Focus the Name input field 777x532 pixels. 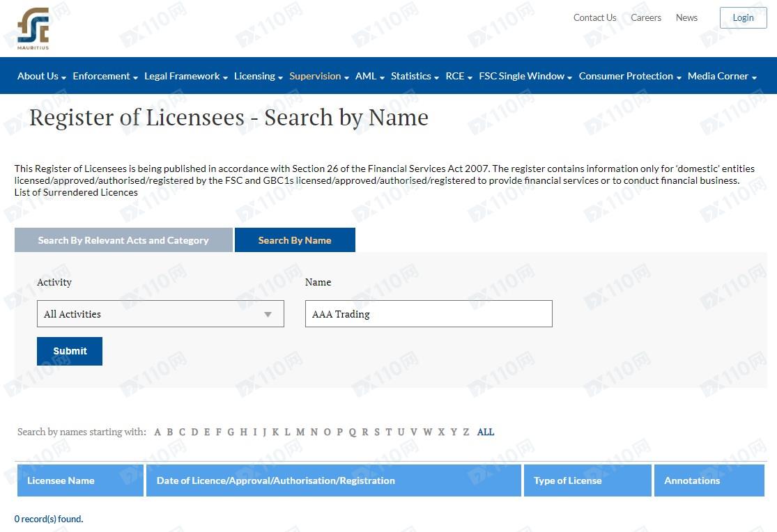point(429,314)
